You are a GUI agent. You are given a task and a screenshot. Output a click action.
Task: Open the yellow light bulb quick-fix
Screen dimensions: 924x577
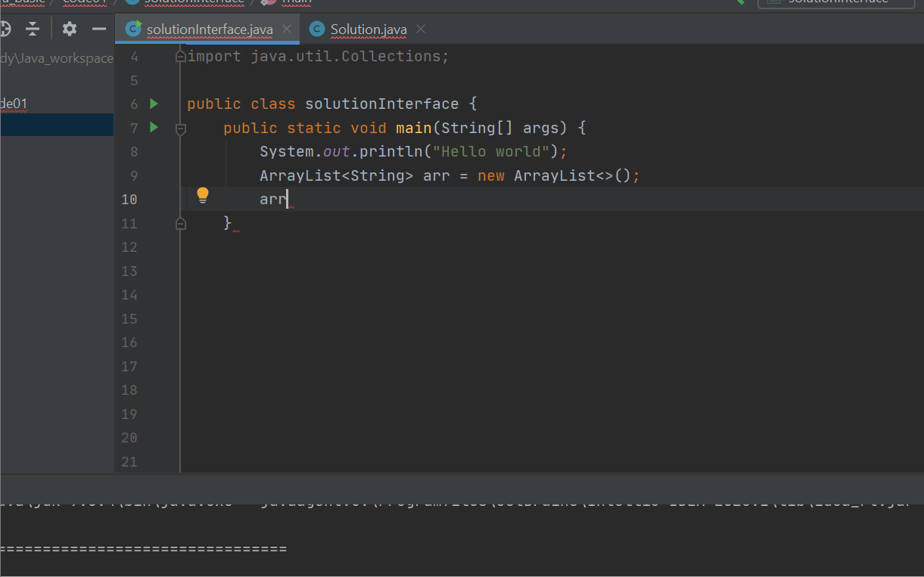point(203,196)
